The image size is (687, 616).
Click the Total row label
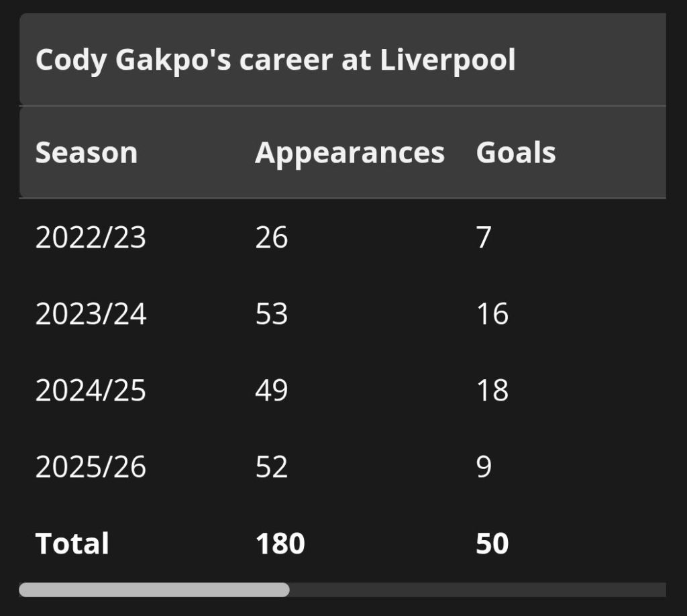coord(72,544)
